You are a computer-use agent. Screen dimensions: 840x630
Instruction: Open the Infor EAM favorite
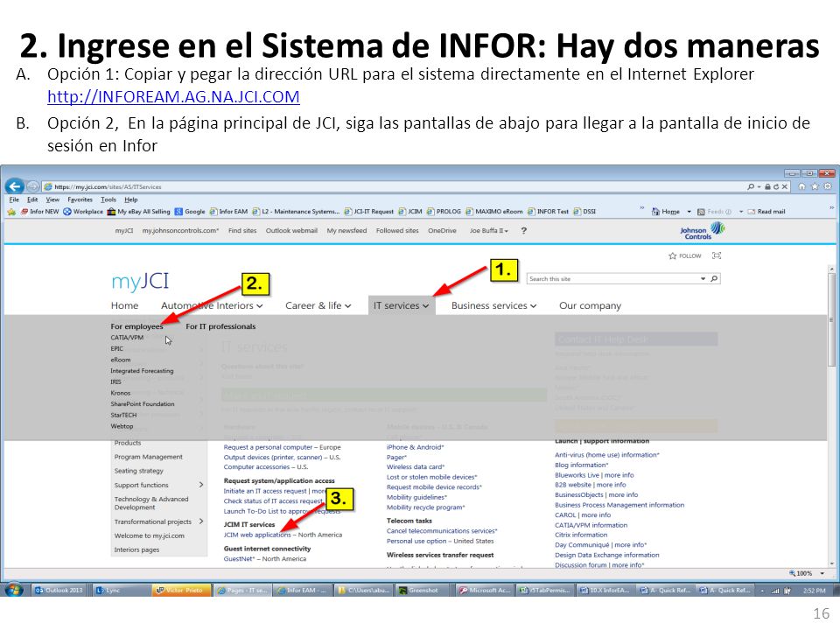pos(228,212)
